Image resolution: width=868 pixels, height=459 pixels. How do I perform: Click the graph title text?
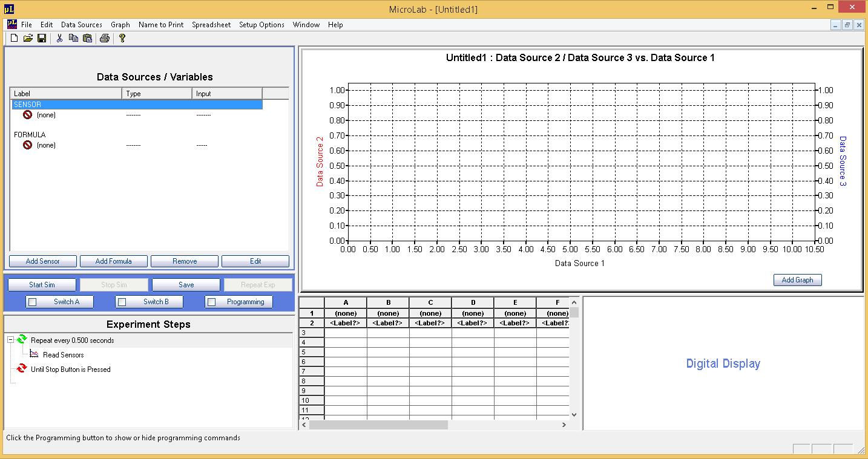coord(580,58)
